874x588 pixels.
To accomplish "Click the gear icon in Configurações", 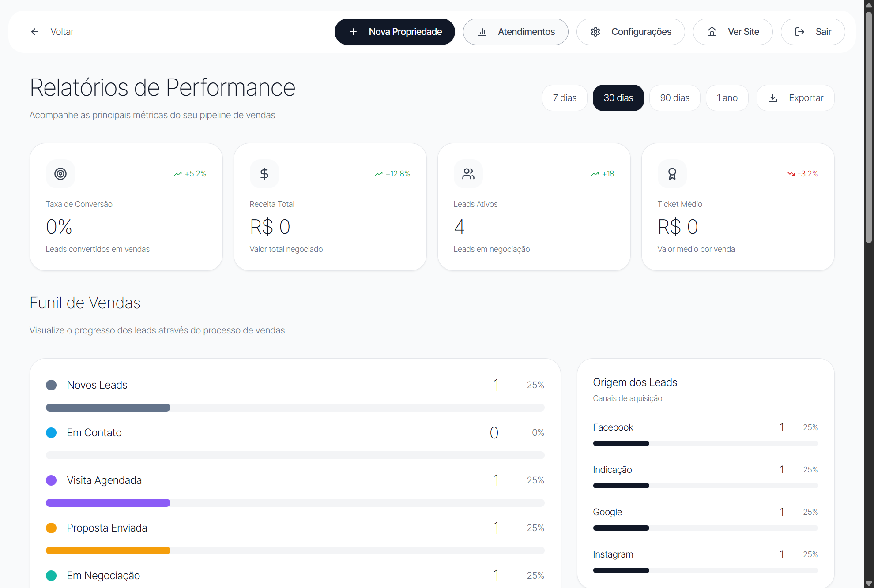I will pos(595,32).
